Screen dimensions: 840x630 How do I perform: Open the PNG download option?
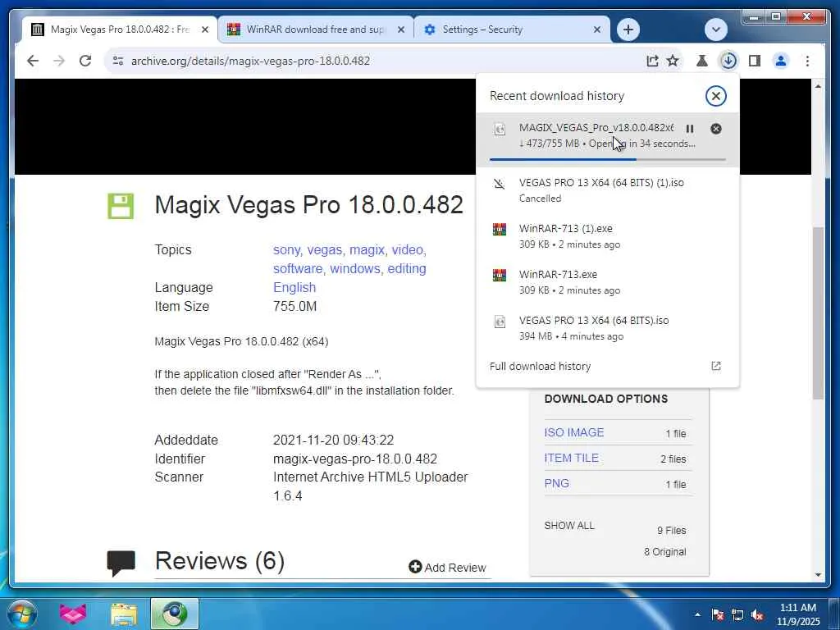[557, 483]
